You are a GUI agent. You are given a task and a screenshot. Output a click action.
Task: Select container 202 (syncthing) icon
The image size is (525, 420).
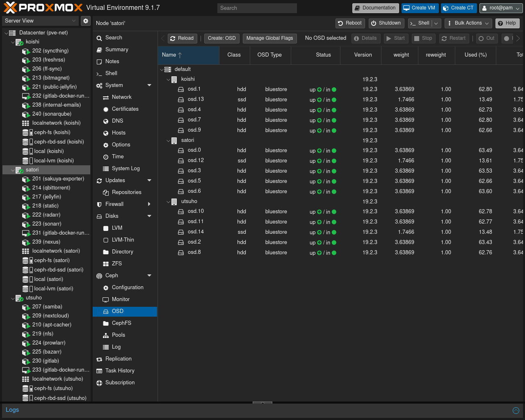click(x=26, y=51)
